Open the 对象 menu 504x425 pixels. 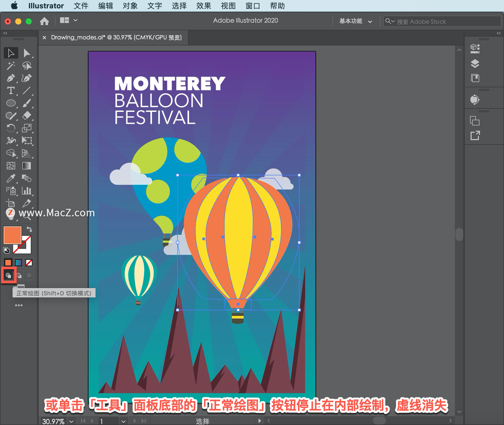pos(130,6)
